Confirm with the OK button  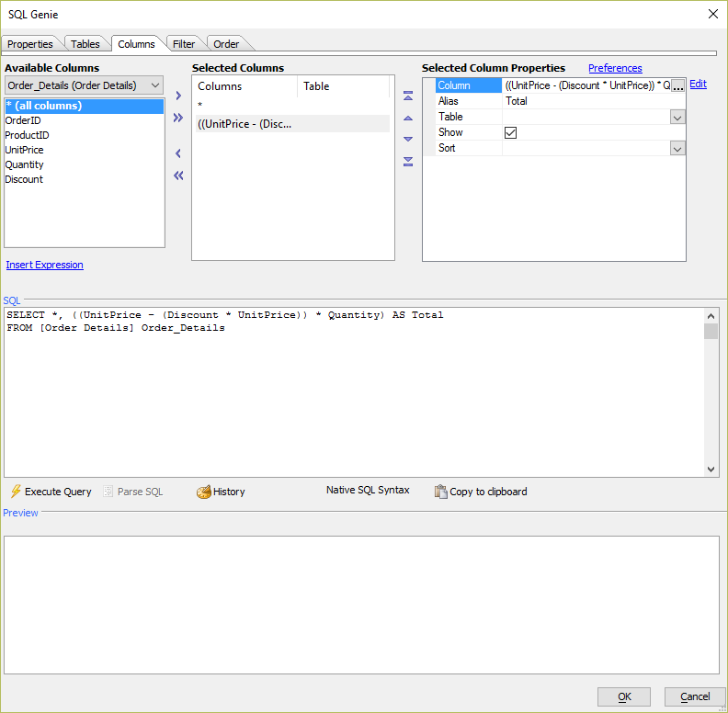tap(624, 696)
